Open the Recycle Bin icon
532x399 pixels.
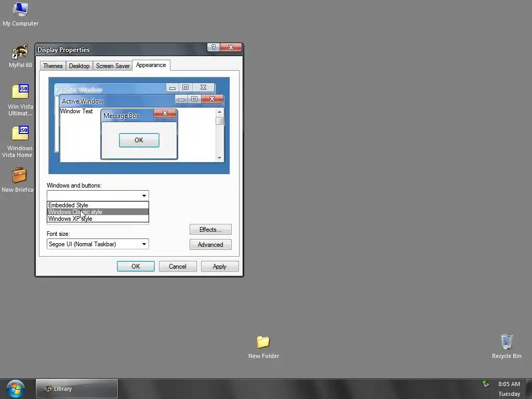point(507,347)
